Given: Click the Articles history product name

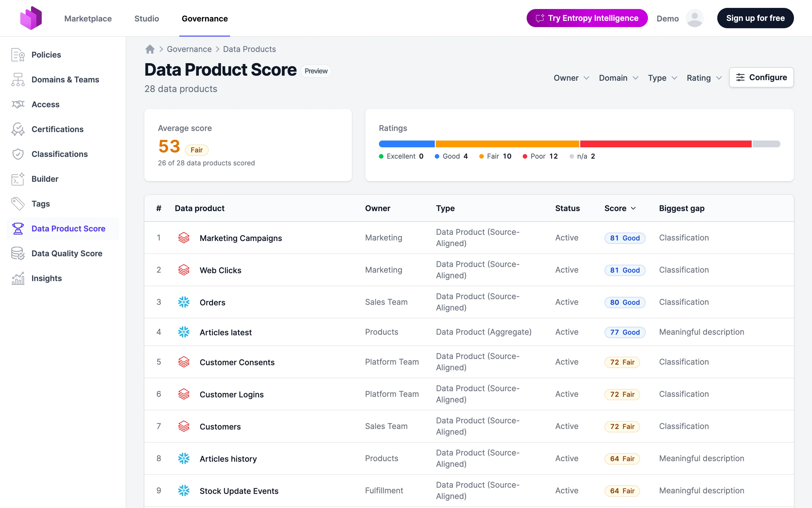Looking at the screenshot, I should pos(228,459).
